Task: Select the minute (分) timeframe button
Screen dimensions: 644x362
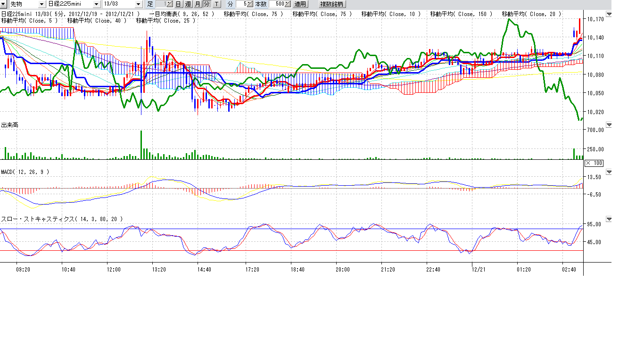Action: point(206,4)
